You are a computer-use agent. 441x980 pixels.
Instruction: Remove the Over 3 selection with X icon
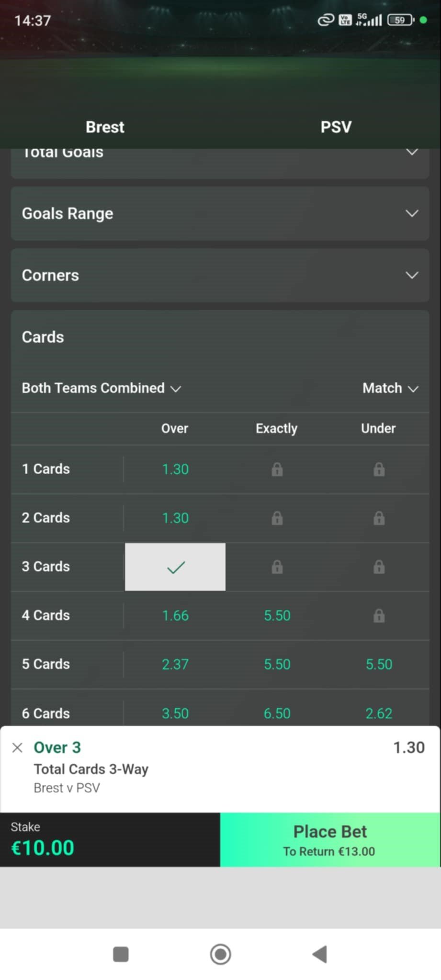pyautogui.click(x=17, y=747)
